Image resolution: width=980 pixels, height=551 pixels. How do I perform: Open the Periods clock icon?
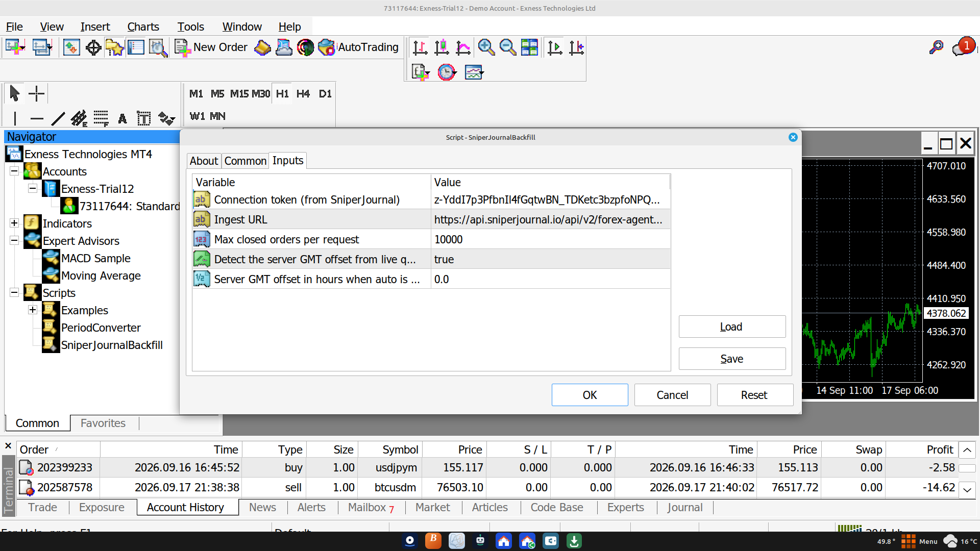(447, 72)
